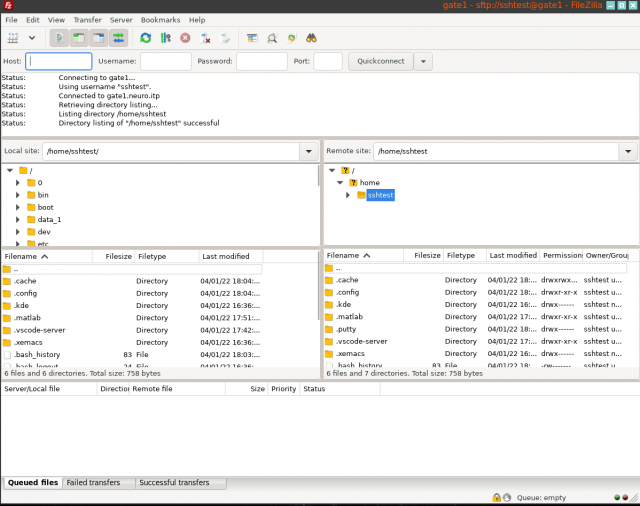
Task: Click the encryption lock icon
Action: (497, 497)
